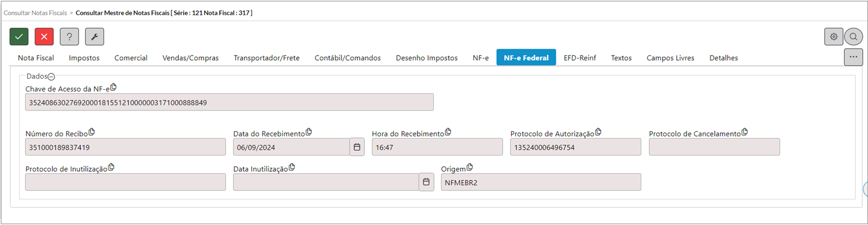Switch to the Impostos tab
This screenshot has height=225, width=868.
pos(84,58)
